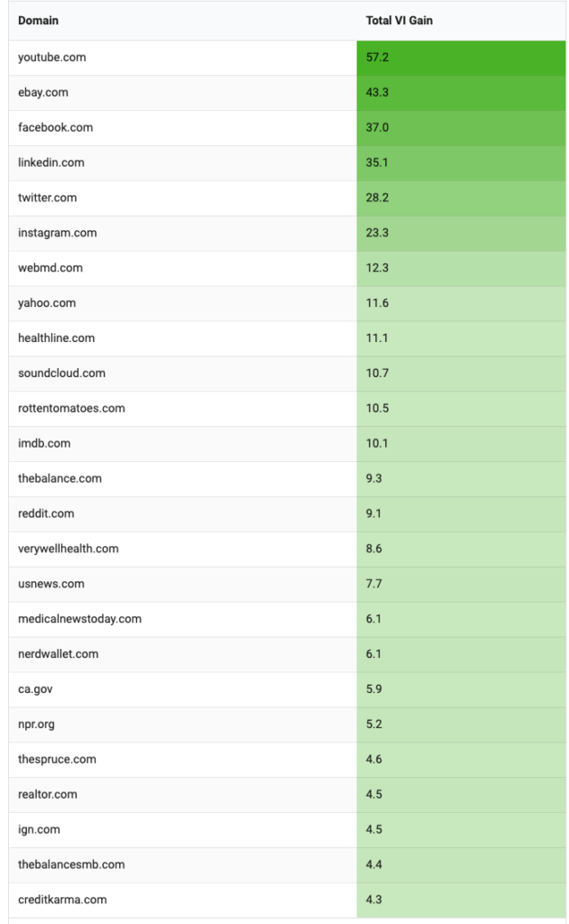Select rottentomatoes.com in the table
The image size is (569, 924).
pos(71,408)
